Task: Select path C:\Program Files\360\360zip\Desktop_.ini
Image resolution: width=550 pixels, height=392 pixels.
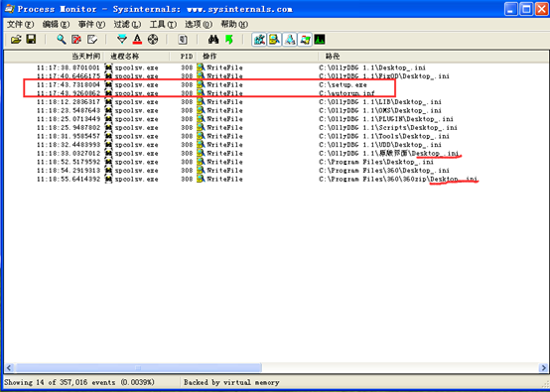Action: click(398, 180)
